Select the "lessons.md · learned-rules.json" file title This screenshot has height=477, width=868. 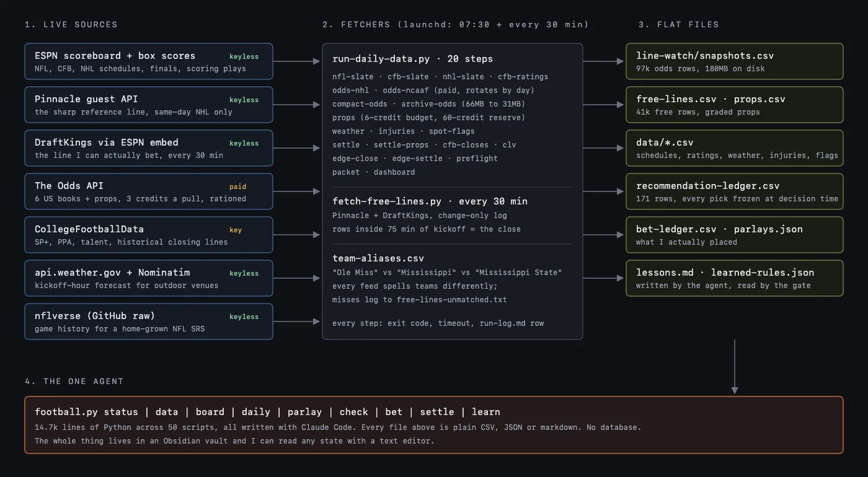tap(725, 273)
